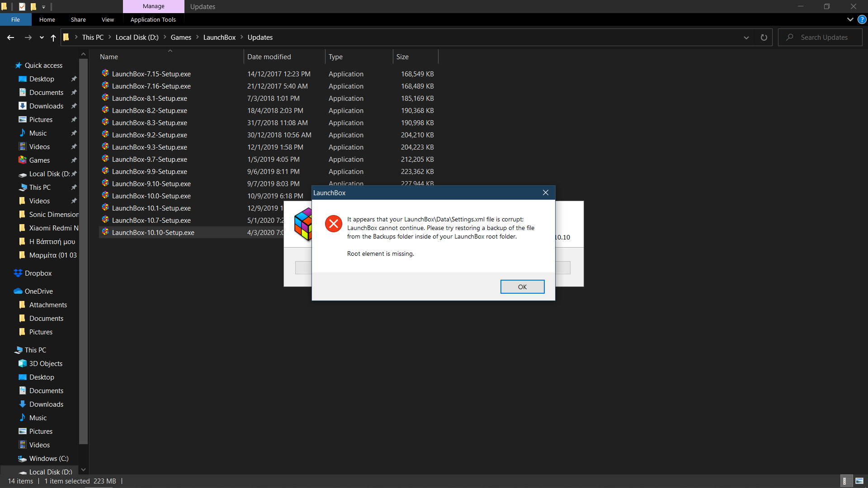
Task: Expand the ribbon with the chevron
Action: coord(850,19)
